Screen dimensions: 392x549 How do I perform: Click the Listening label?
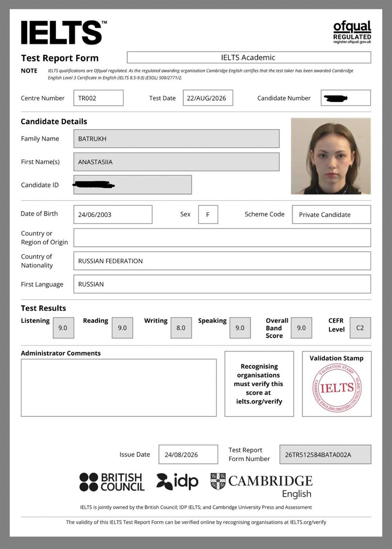(35, 320)
